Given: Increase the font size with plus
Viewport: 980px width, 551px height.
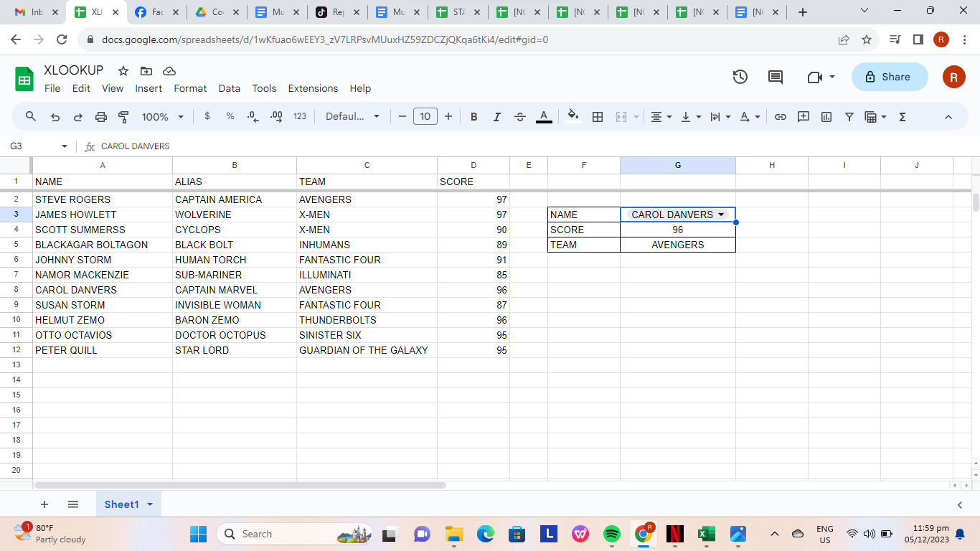Looking at the screenshot, I should [448, 116].
